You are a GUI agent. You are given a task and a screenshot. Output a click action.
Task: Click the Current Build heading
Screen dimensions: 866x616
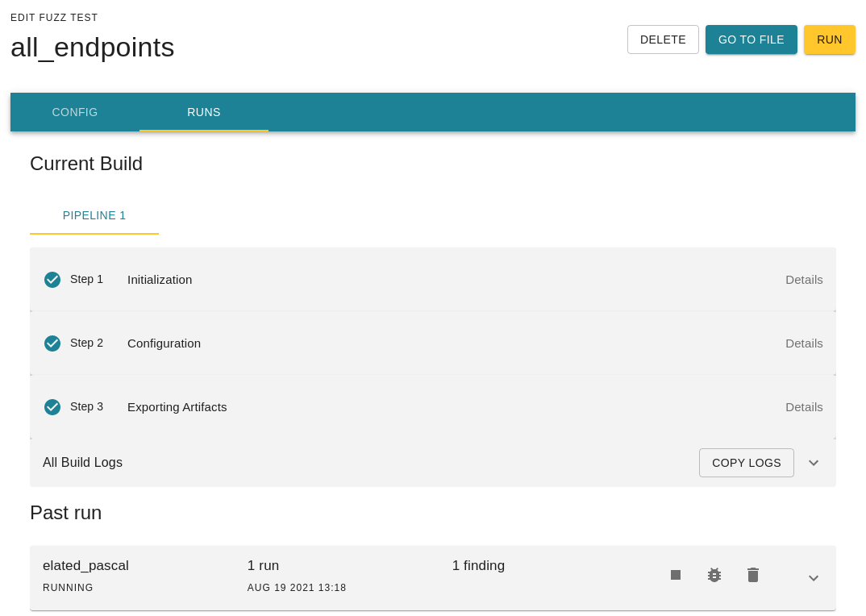click(x=86, y=164)
